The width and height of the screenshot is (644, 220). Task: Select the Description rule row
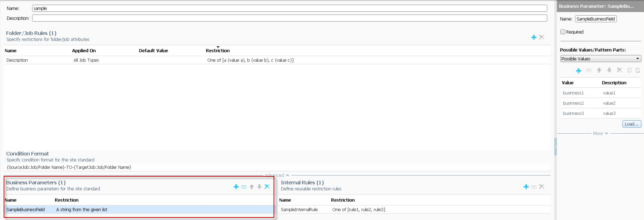click(277, 60)
